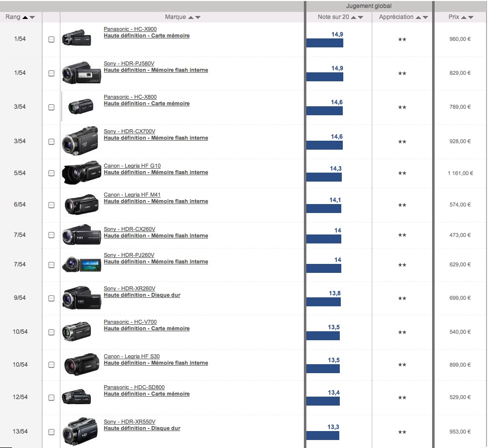Open the Panasonic - HDC-SD800 link

point(134,387)
